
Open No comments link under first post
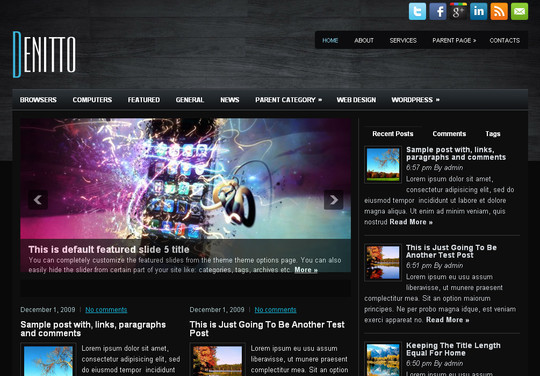[x=106, y=310]
